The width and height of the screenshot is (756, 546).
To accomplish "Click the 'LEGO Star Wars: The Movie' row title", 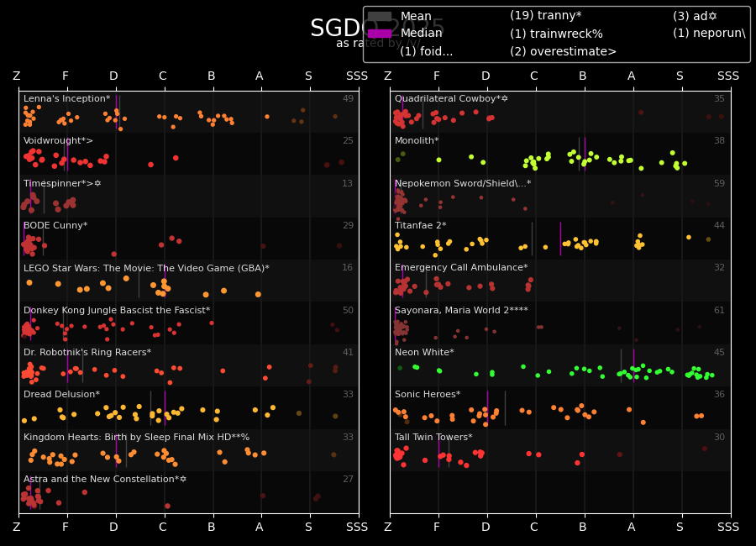I will click(x=146, y=268).
